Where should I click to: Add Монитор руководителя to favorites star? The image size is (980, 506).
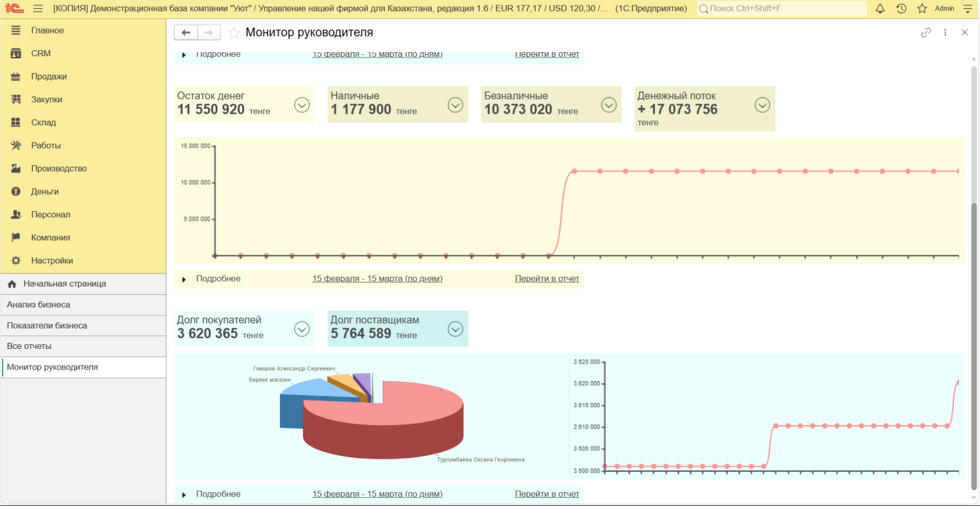[234, 33]
